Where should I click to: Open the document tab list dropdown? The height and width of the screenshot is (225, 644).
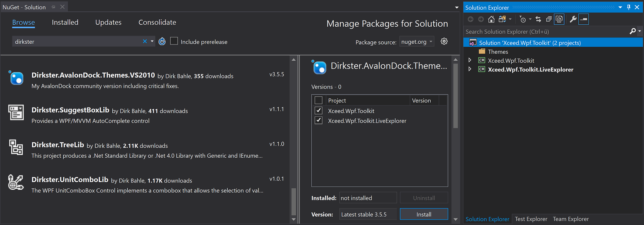[x=457, y=7]
